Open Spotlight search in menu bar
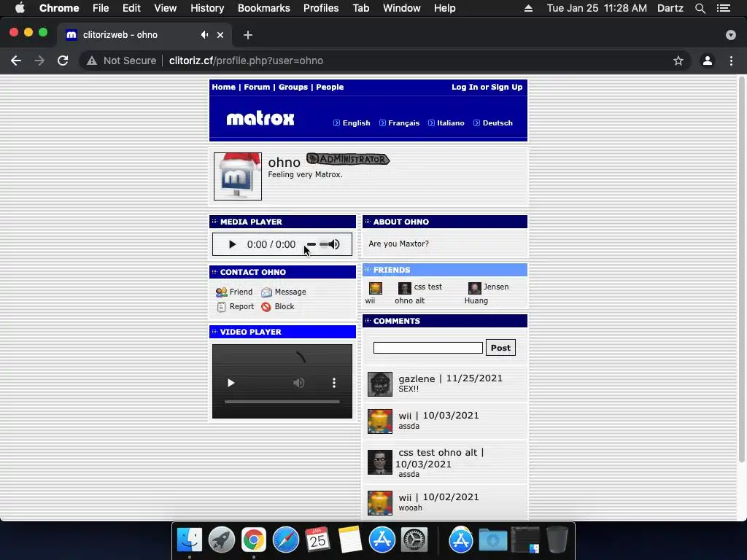 [x=700, y=8]
